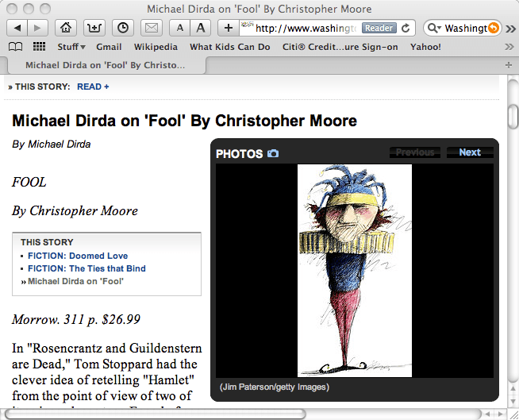The height and width of the screenshot is (420, 519).
Task: Click the Morrow. 311 p. $26.99 text
Action: click(x=76, y=319)
